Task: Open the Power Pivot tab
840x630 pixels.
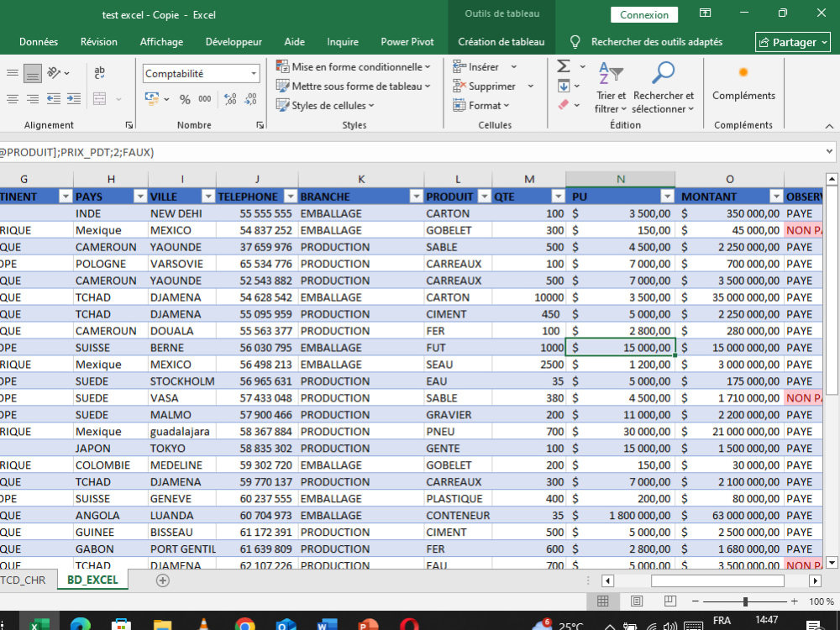Action: (407, 42)
